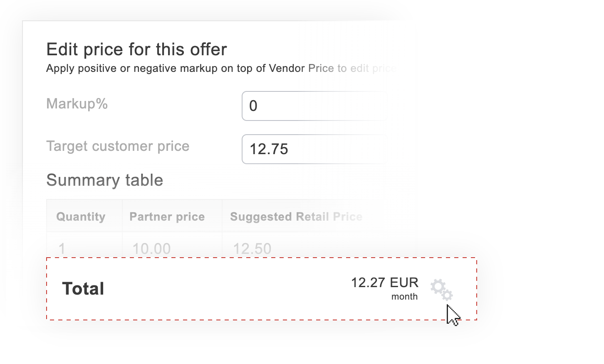
Task: Click the Suggested Retail Price value 12.50
Action: pos(251,248)
